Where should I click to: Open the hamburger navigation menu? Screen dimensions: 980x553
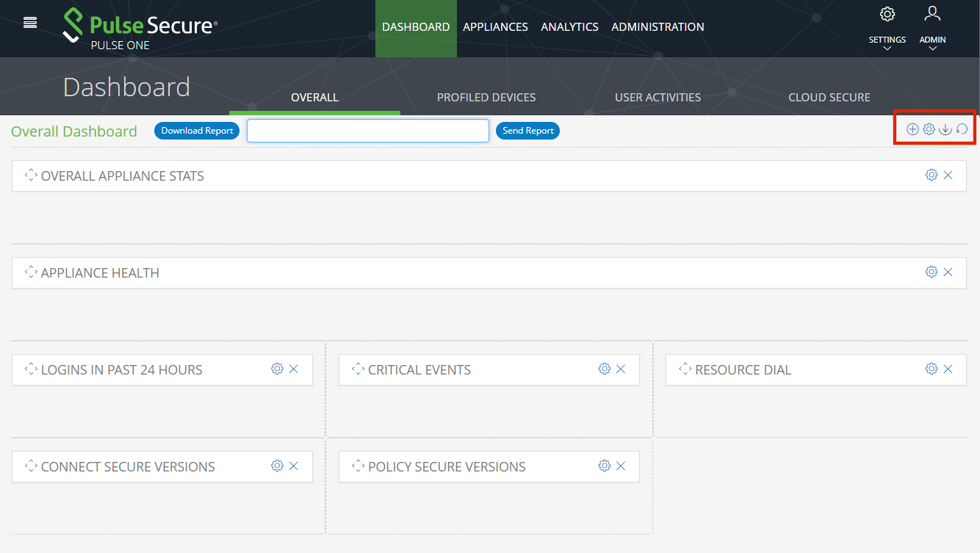point(30,23)
